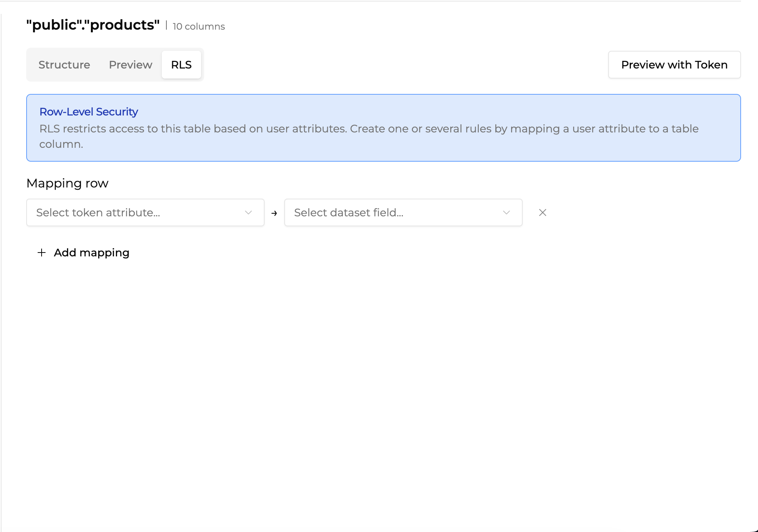Click the "public"."products" table title
Image resolution: width=758 pixels, height=532 pixels.
click(93, 25)
